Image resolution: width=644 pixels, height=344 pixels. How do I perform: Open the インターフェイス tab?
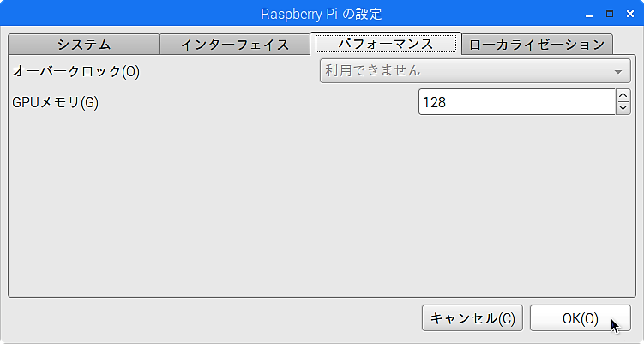click(235, 44)
